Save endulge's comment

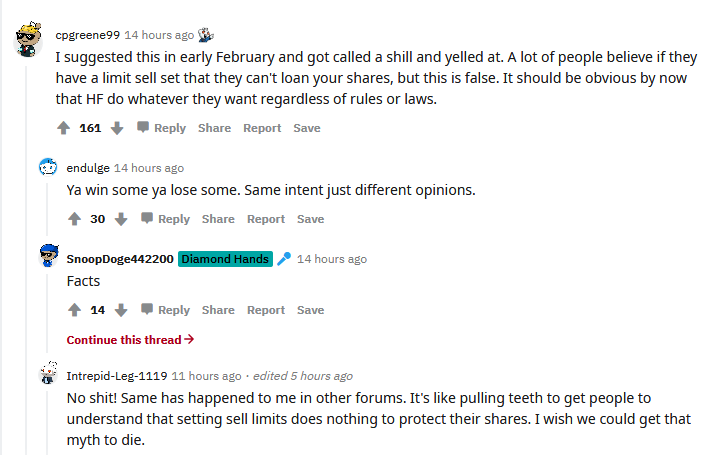[x=310, y=219]
